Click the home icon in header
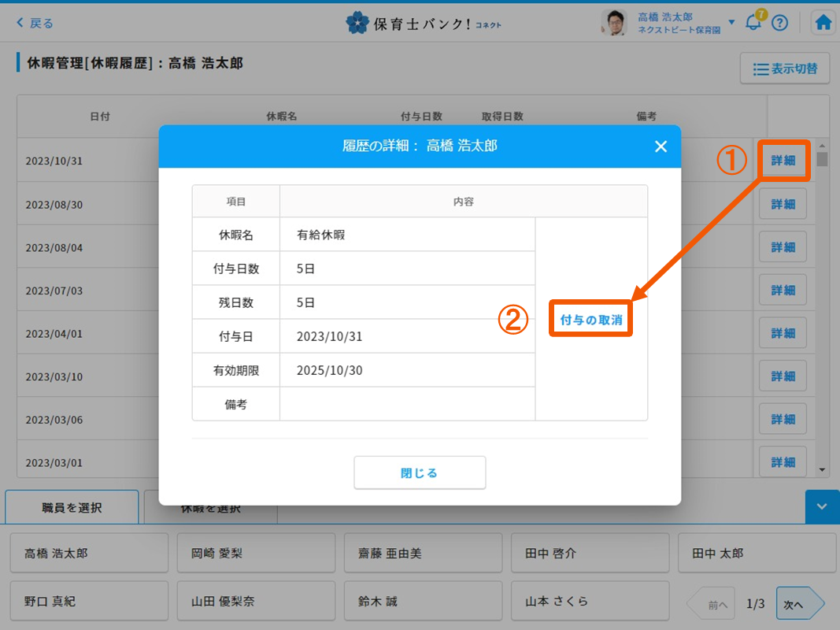 [x=823, y=23]
